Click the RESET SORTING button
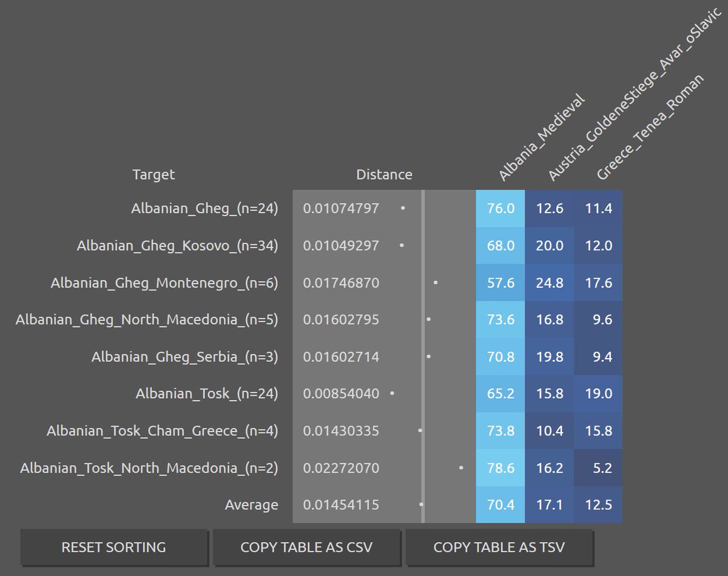Viewport: 728px width, 576px height. (x=113, y=547)
